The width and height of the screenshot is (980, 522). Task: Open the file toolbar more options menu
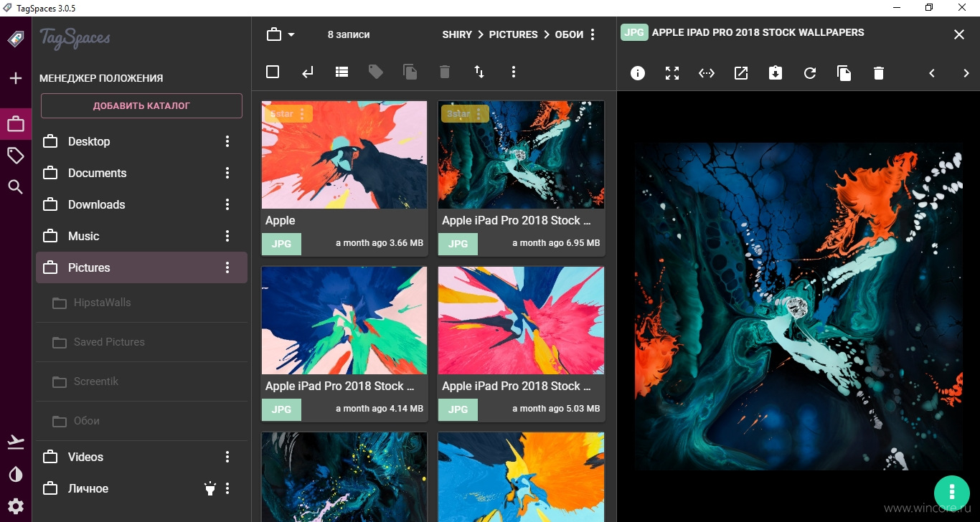514,72
